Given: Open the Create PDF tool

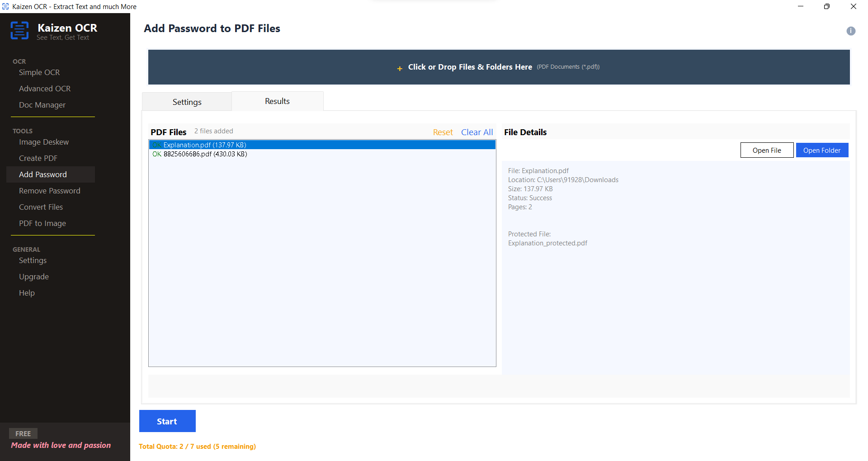Looking at the screenshot, I should [38, 158].
